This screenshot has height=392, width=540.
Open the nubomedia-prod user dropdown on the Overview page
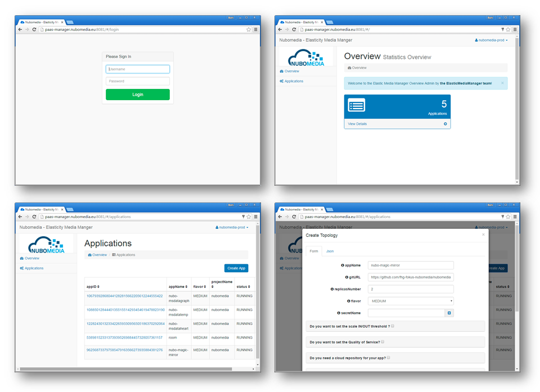click(491, 40)
